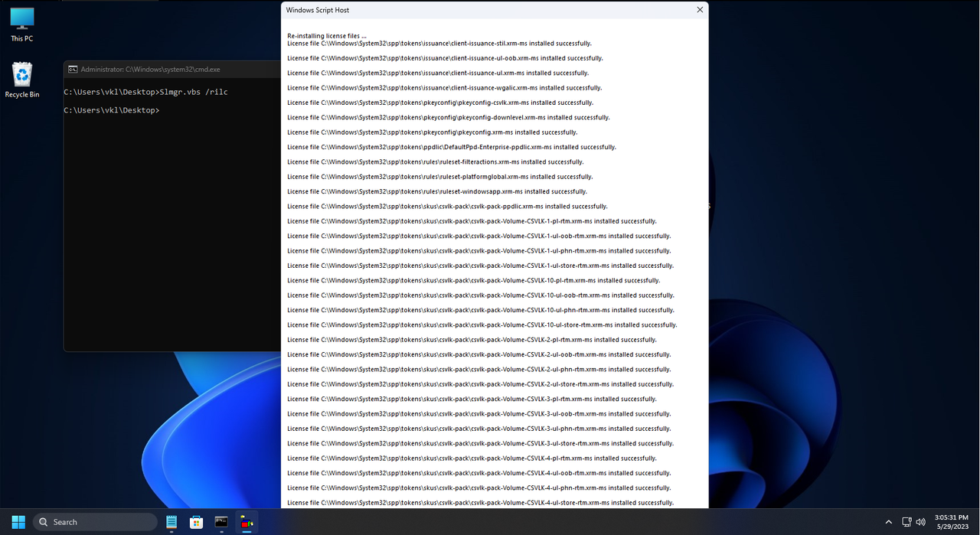Click the client-issuance-ul.xrm-ms line
The width and height of the screenshot is (980, 535).
(x=438, y=73)
